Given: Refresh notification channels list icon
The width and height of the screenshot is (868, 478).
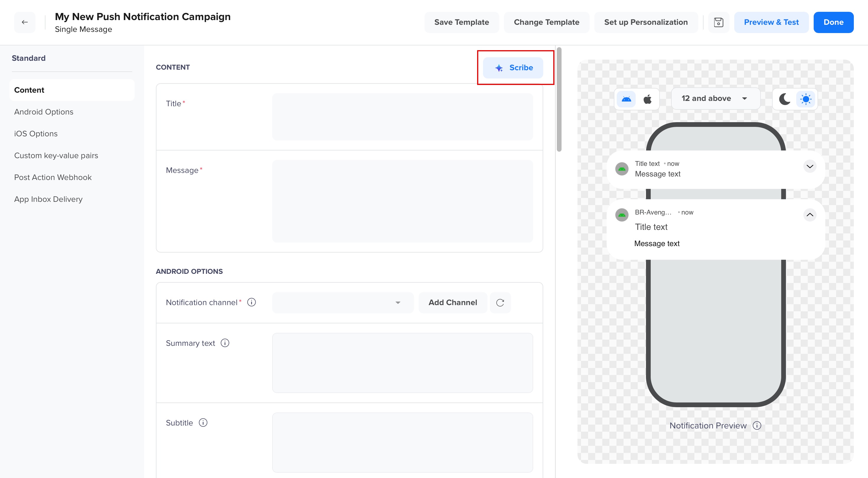Looking at the screenshot, I should pos(500,302).
